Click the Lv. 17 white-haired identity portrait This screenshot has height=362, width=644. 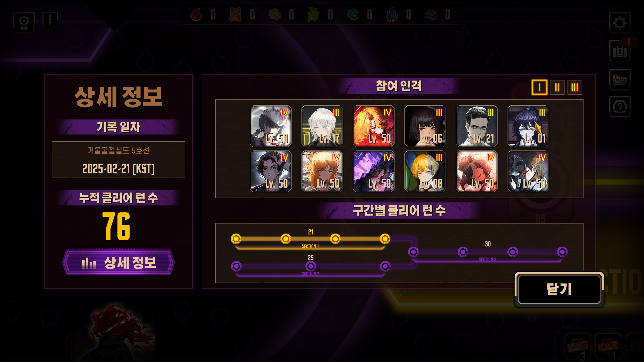[x=322, y=126]
